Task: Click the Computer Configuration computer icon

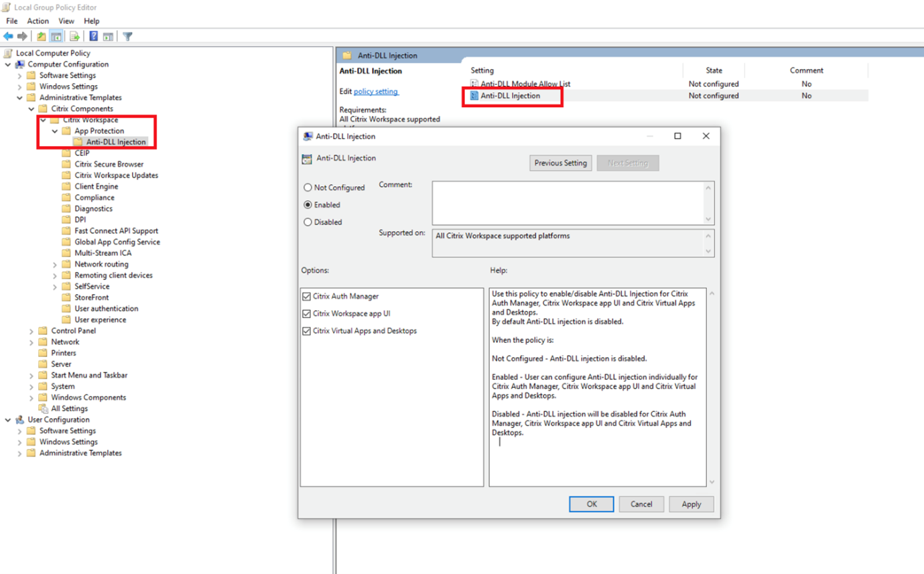Action: point(19,64)
